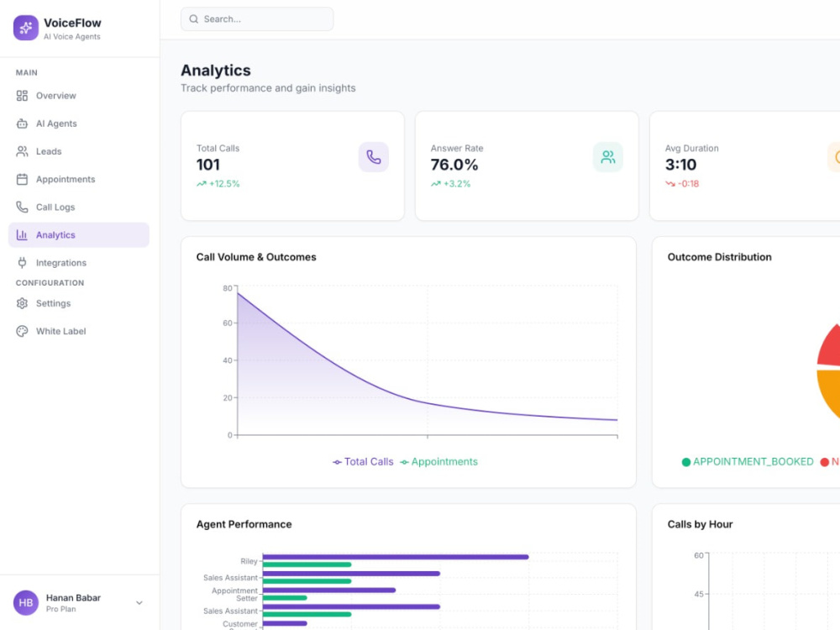Image resolution: width=840 pixels, height=630 pixels.
Task: Click the red pie chart slice
Action: [x=831, y=349]
